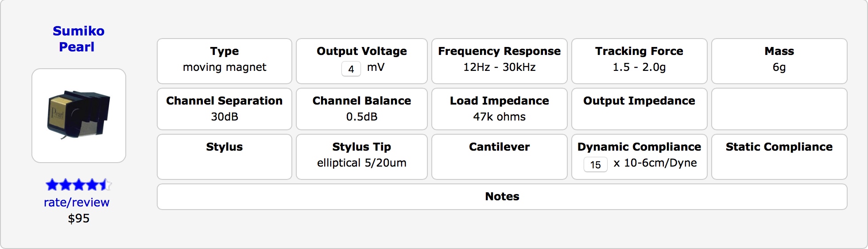The height and width of the screenshot is (249, 868).
Task: Select the Stylus Tip elliptical cell
Action: 361,157
